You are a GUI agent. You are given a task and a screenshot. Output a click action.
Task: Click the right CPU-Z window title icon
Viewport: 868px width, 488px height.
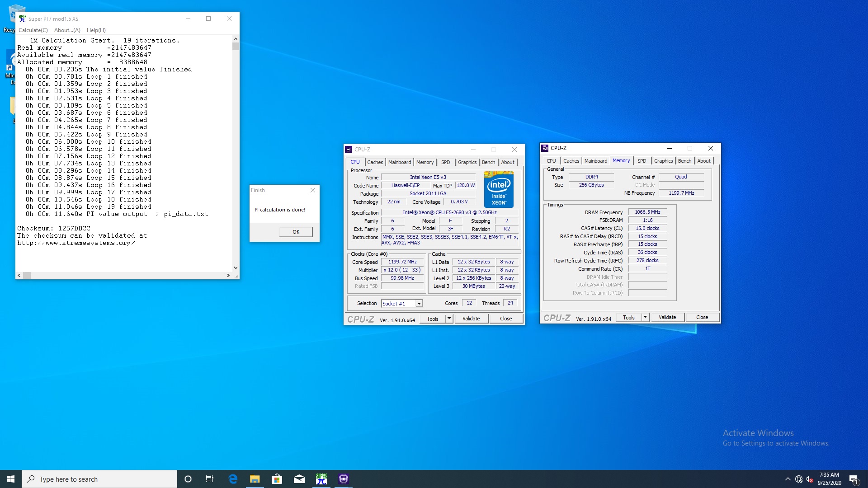545,148
